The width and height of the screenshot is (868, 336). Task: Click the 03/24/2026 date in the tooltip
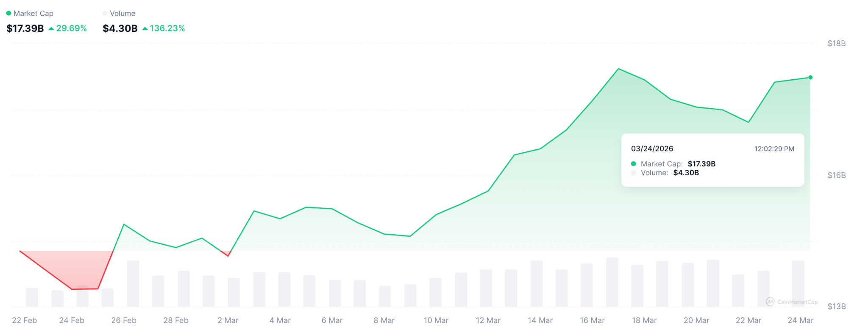pyautogui.click(x=652, y=149)
